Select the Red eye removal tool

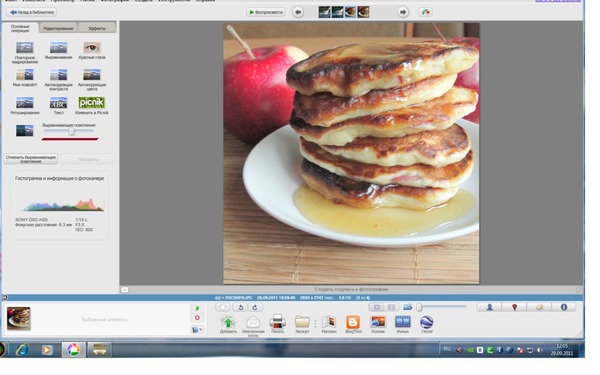point(92,48)
